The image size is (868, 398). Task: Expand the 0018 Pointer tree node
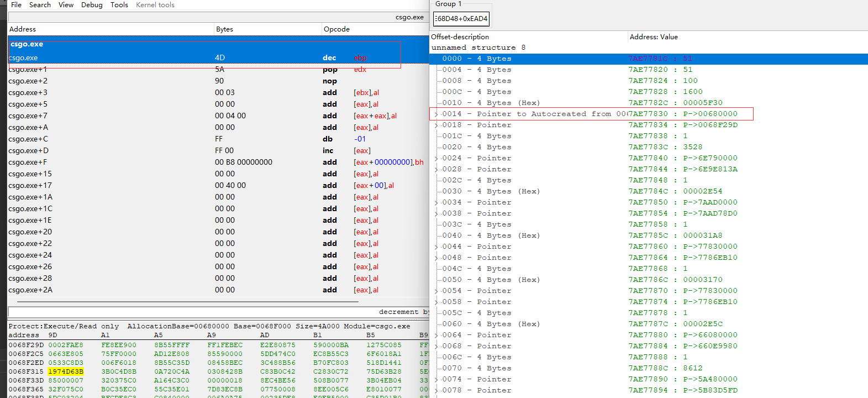pos(436,125)
